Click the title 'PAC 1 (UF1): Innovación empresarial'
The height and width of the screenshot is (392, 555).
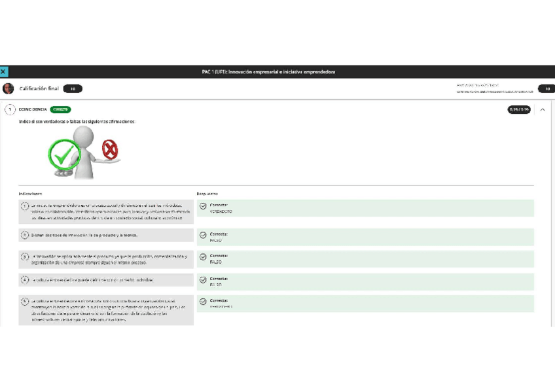point(268,72)
